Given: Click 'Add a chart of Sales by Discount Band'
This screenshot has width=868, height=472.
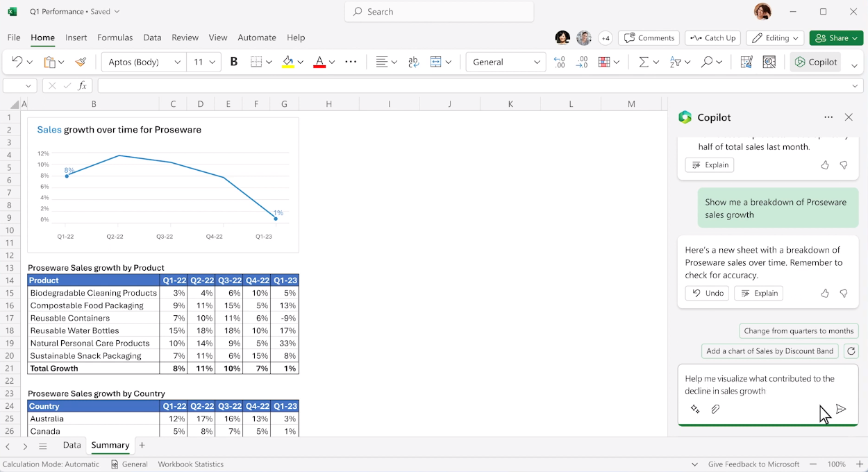Looking at the screenshot, I should 769,351.
